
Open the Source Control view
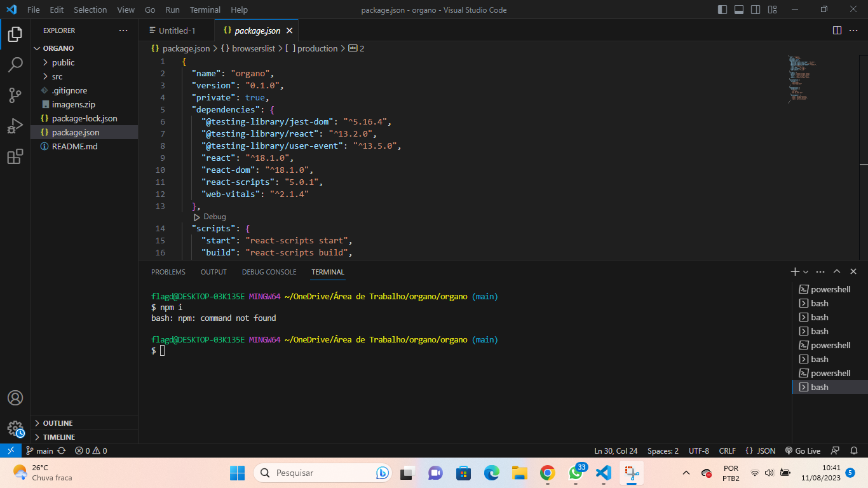pos(15,95)
